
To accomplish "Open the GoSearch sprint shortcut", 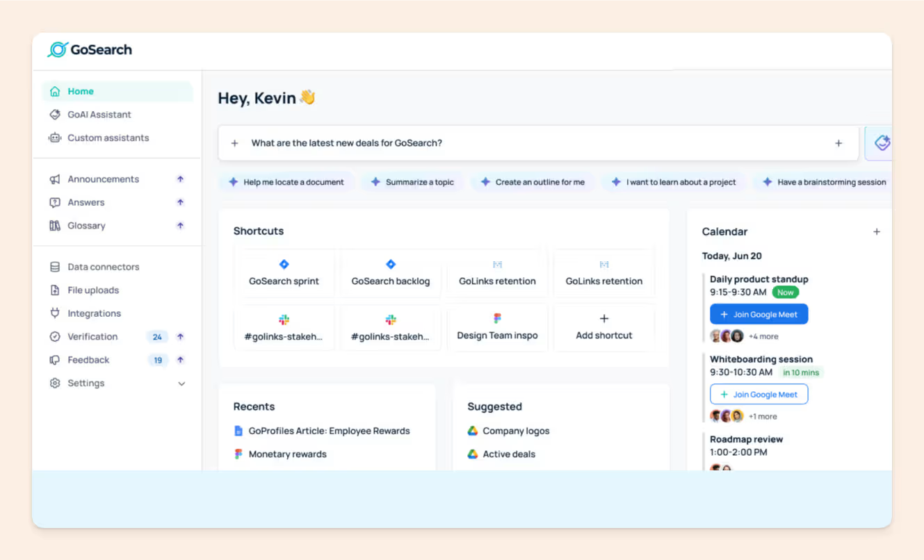I will click(x=284, y=273).
